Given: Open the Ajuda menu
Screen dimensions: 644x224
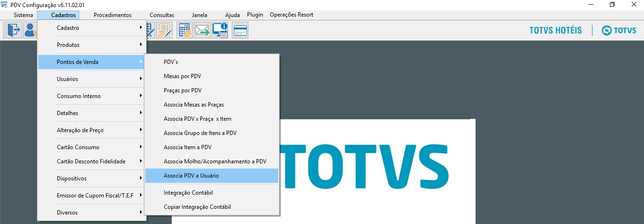Looking at the screenshot, I should 232,15.
